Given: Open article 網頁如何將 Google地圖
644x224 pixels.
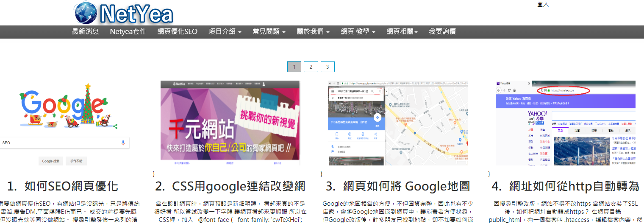Looking at the screenshot, I should pos(398,186).
